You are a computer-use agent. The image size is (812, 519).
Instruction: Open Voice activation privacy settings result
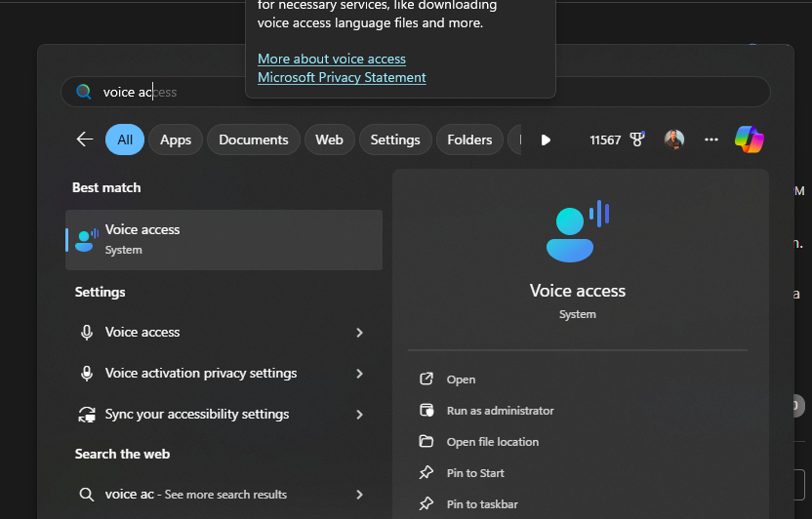[x=223, y=374]
